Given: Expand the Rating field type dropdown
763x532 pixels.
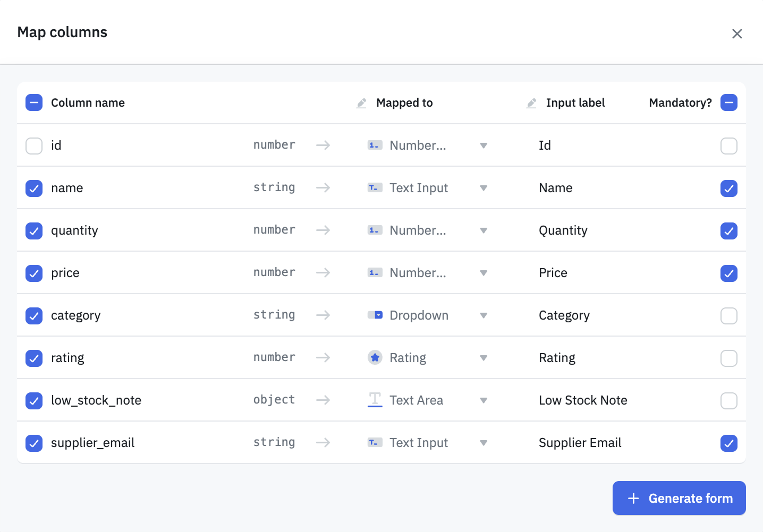Looking at the screenshot, I should [483, 358].
